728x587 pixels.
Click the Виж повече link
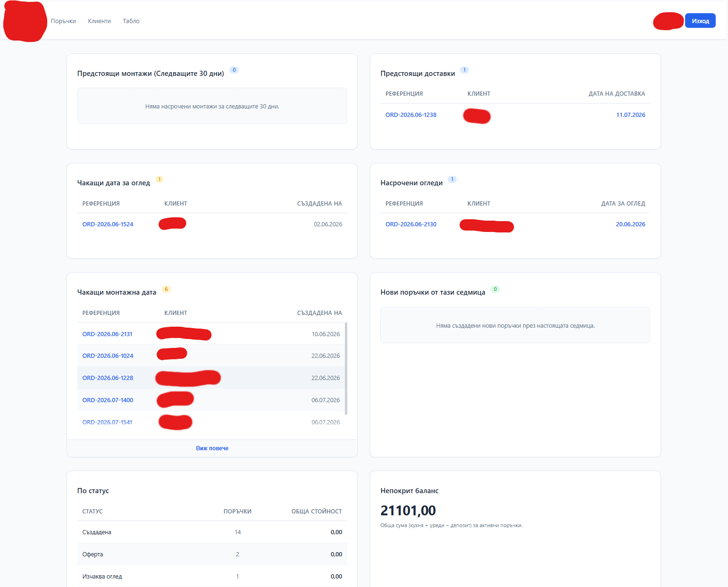(212, 448)
